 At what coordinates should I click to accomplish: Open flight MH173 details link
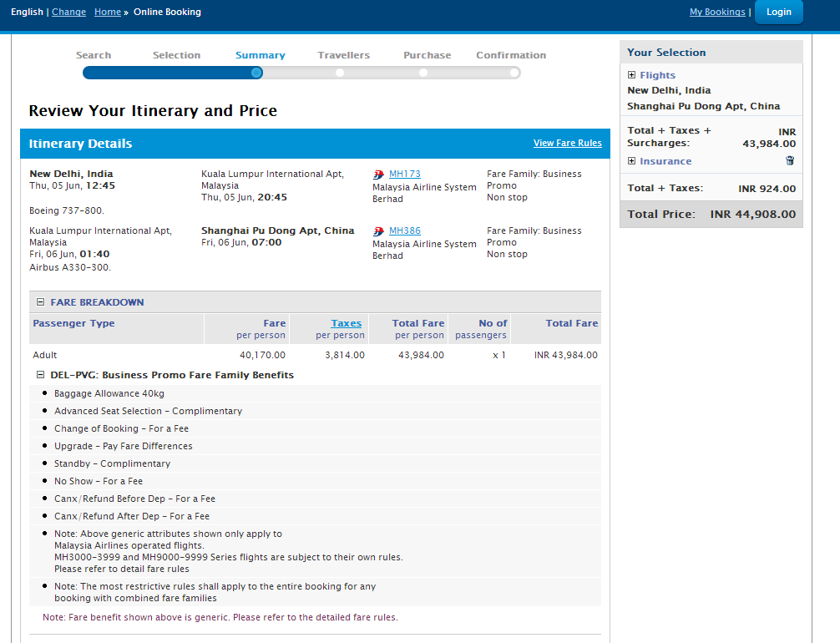(405, 175)
